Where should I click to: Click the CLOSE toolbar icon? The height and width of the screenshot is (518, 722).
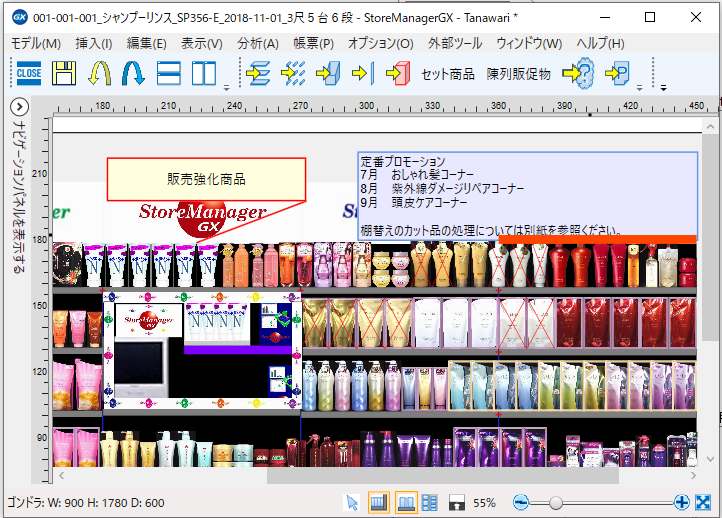click(28, 73)
